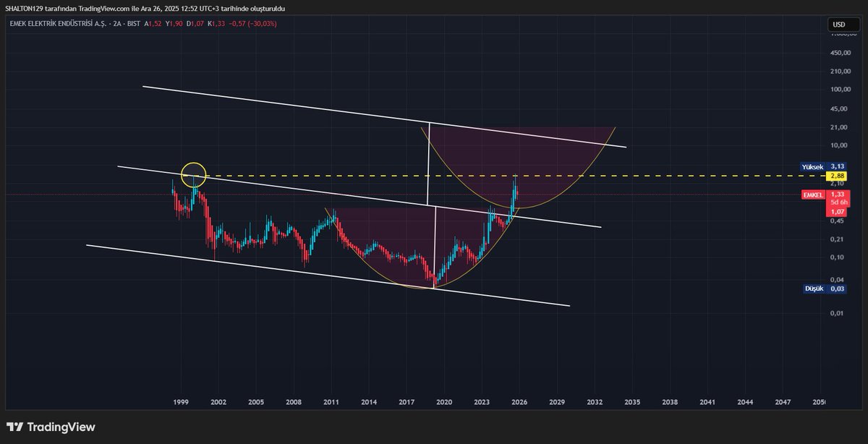Click the year 2038 on time axis

(670, 401)
